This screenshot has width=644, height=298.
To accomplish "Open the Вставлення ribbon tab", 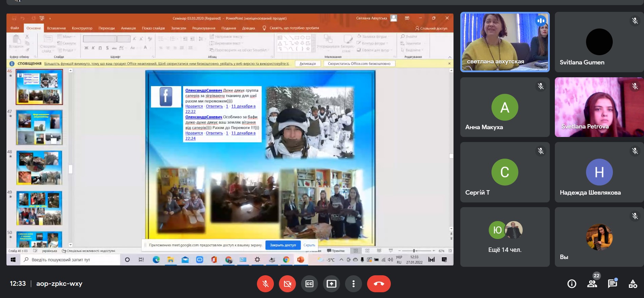I will coord(56,28).
